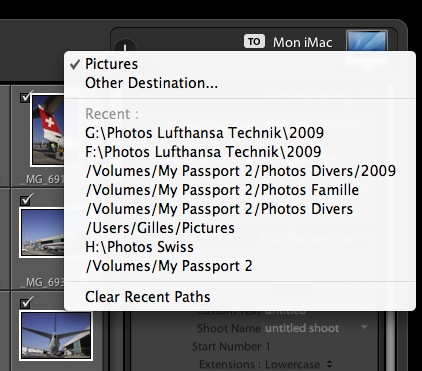Choose Other Destination… from the menu
Image resolution: width=422 pixels, height=371 pixels.
(x=239, y=83)
